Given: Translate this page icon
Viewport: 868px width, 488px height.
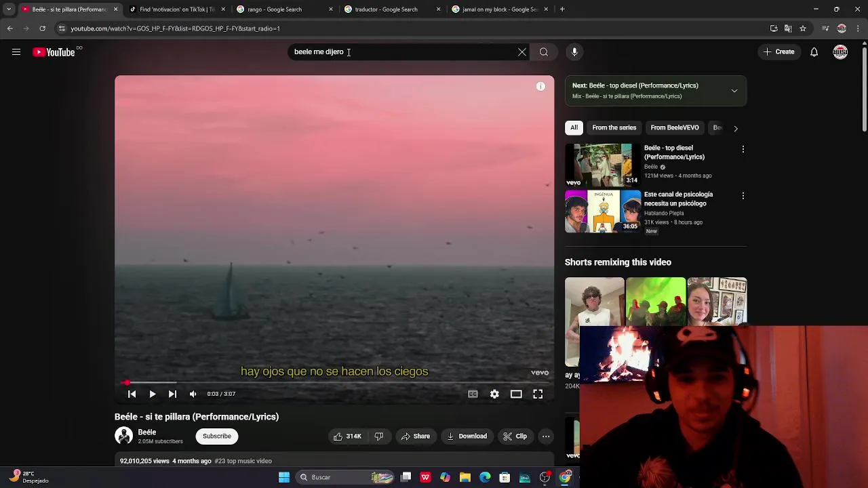Looking at the screenshot, I should [x=788, y=28].
